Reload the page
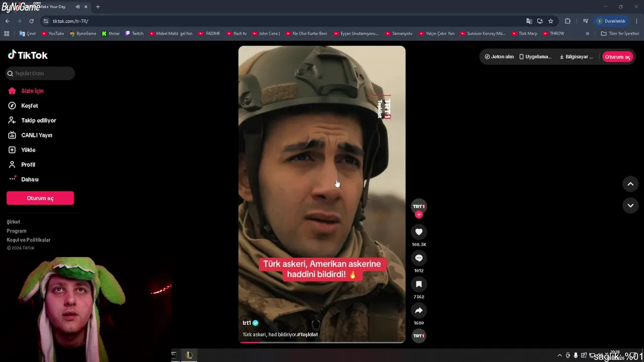Screen dimensions: 644x362 coord(31,21)
